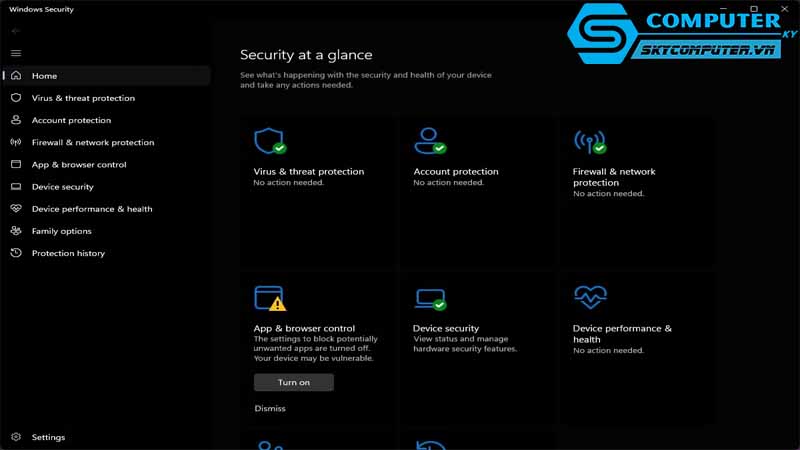Select Virus & threat protection in sidebar
This screenshot has width=800, height=450.
coord(83,98)
